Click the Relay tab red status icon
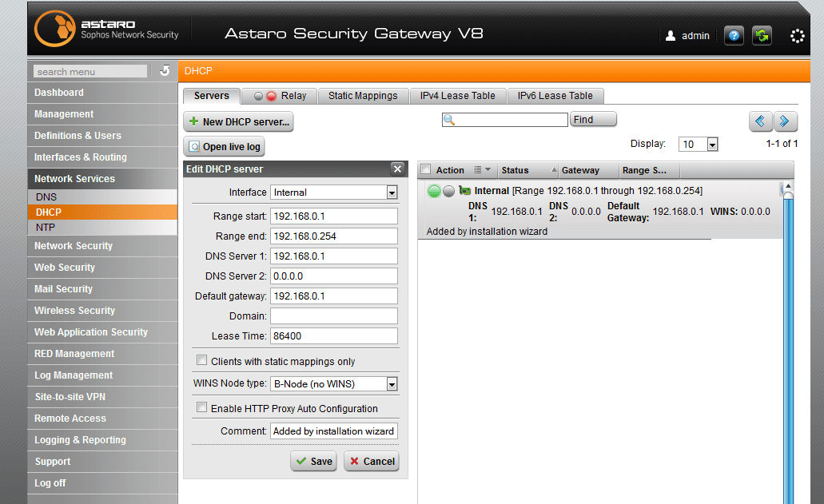 (x=271, y=96)
